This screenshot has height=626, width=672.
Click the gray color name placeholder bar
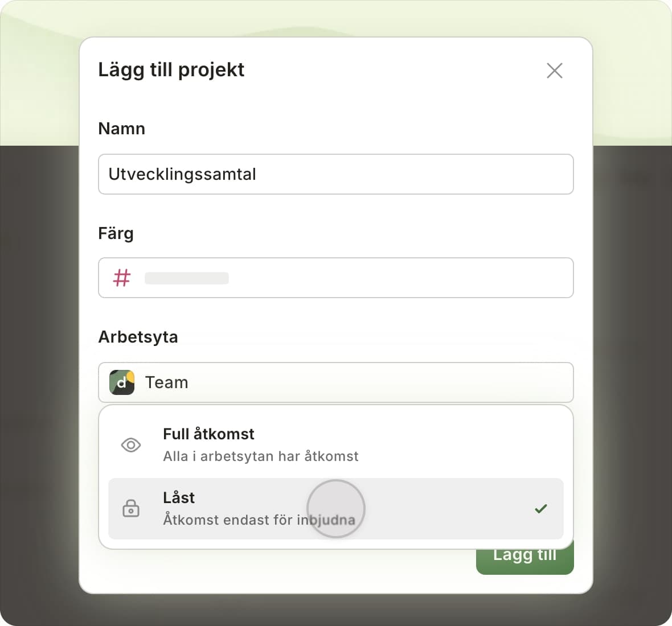187,278
